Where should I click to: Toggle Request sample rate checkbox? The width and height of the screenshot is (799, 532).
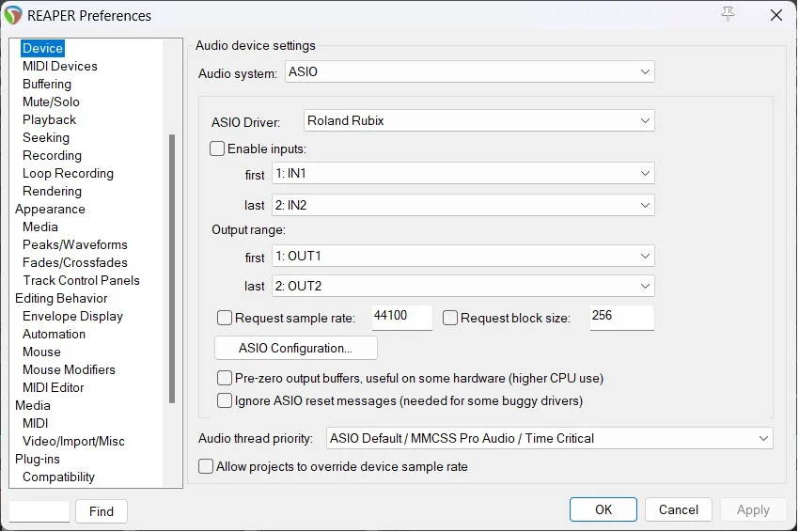pos(225,318)
